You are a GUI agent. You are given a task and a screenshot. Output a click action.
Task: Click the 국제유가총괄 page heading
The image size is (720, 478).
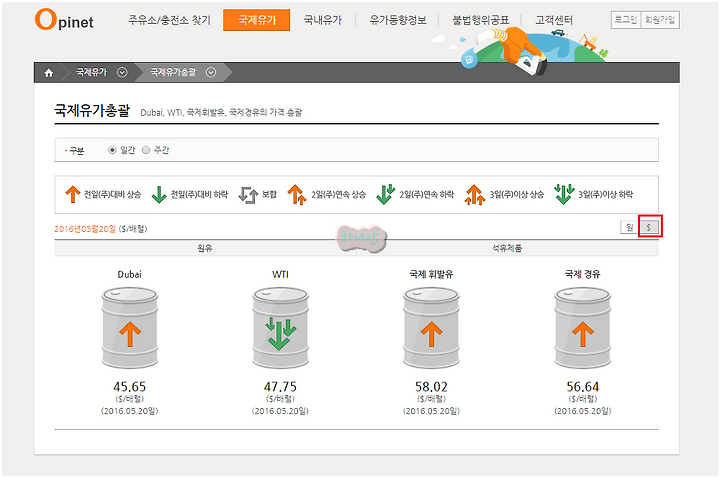pos(92,111)
